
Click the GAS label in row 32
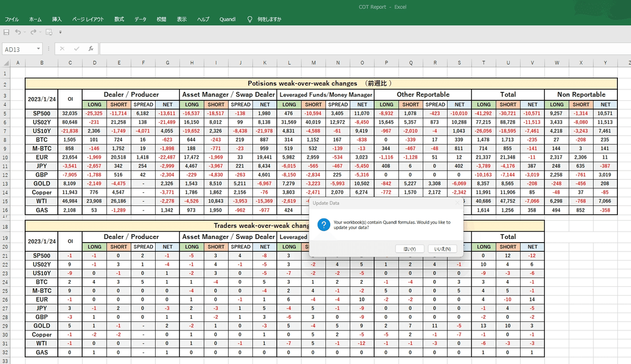coord(42,352)
